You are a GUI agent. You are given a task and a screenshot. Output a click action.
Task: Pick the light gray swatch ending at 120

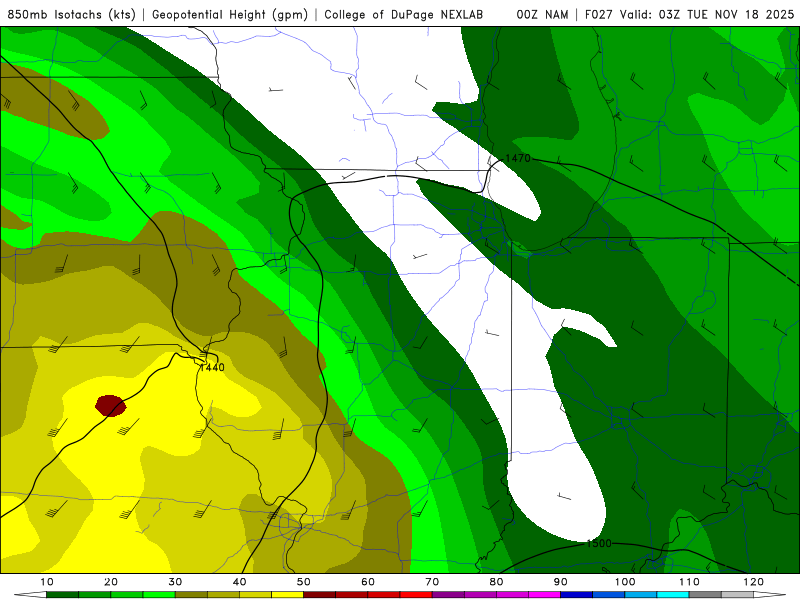(x=737, y=595)
